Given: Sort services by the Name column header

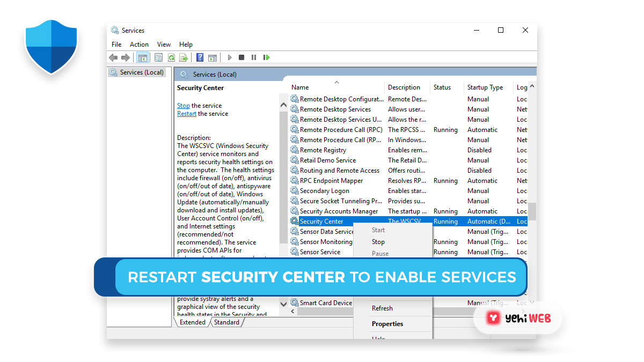Looking at the screenshot, I should pos(299,87).
